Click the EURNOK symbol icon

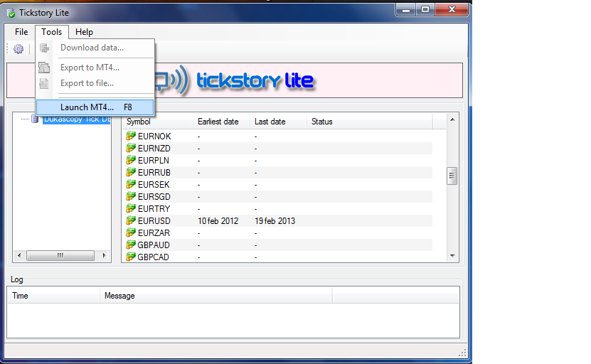pos(131,136)
